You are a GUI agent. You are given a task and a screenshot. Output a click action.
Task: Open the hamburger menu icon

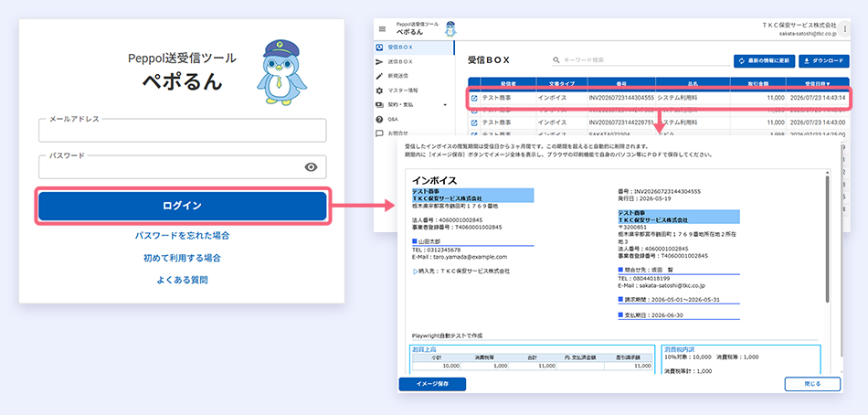pos(381,29)
